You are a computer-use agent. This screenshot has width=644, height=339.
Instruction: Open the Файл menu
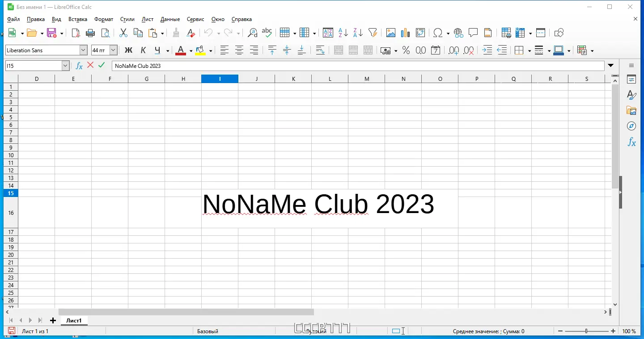click(13, 19)
